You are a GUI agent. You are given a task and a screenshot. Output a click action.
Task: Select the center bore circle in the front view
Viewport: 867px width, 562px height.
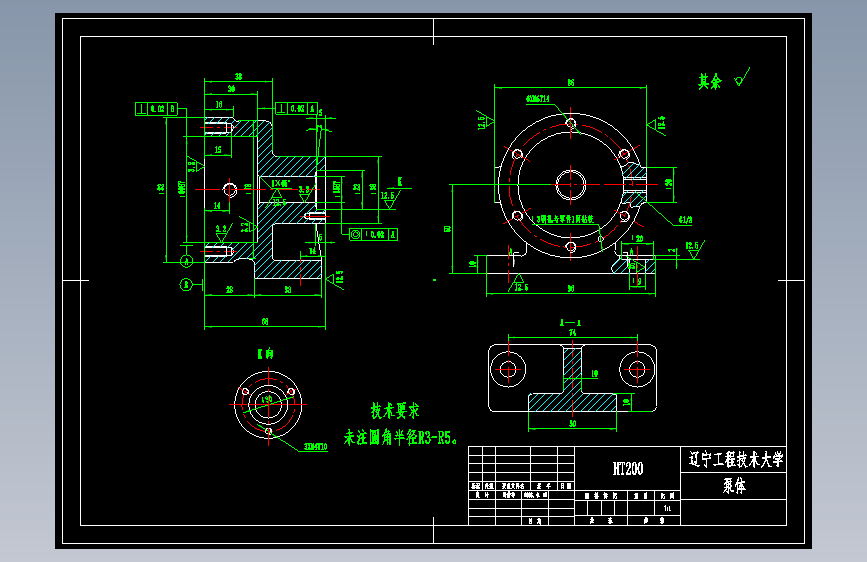tap(571, 185)
